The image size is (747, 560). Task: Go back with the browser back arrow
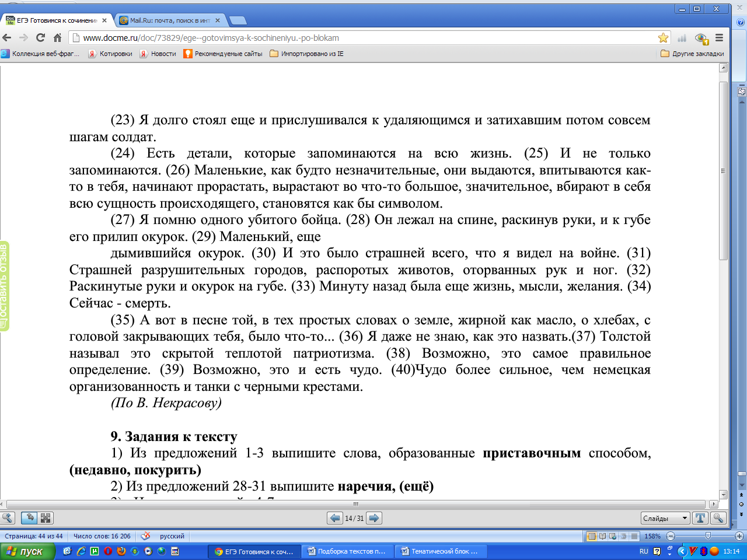pyautogui.click(x=7, y=38)
